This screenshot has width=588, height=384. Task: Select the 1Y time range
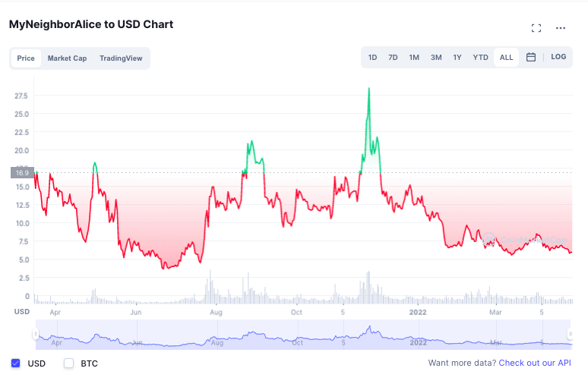(457, 58)
